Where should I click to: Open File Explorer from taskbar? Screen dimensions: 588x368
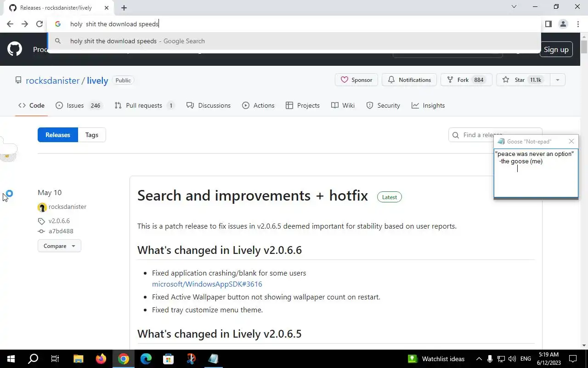[x=78, y=359]
